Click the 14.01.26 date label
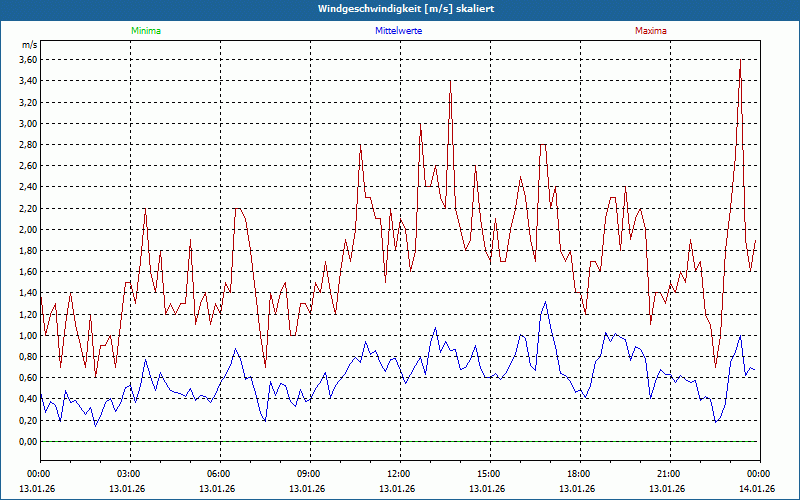The height and width of the screenshot is (500, 800). pos(758,489)
